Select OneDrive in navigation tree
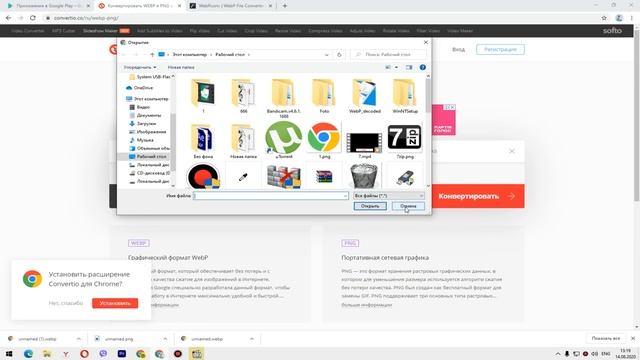The height and width of the screenshot is (360, 640). click(x=140, y=88)
